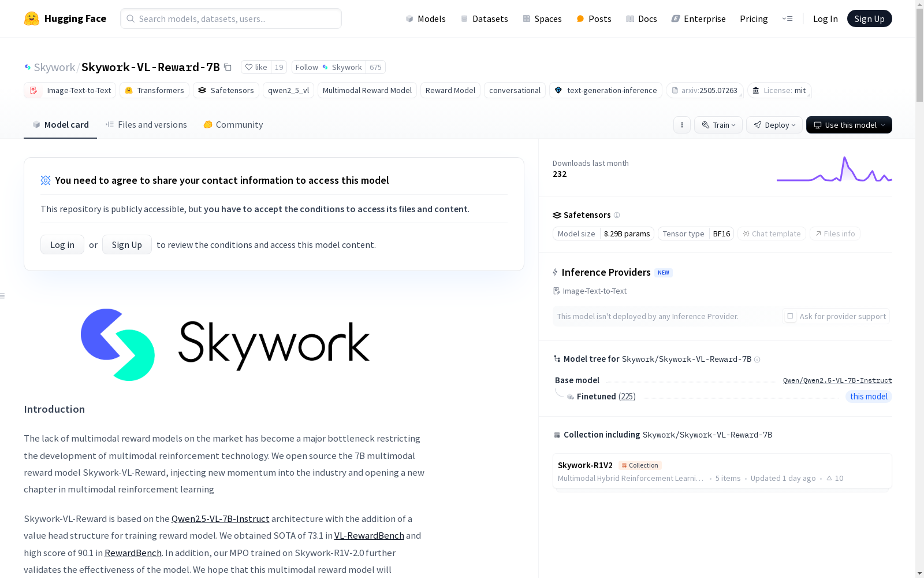Click the search models input field
This screenshot has height=578, width=924.
click(x=231, y=18)
